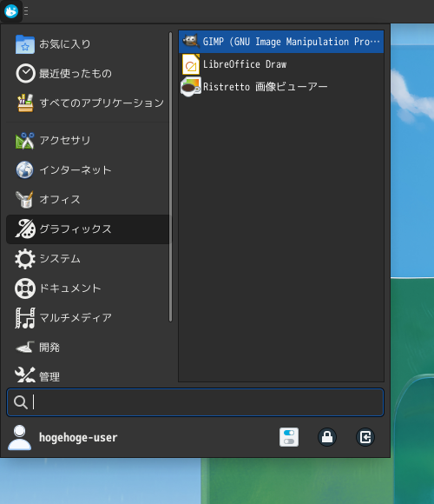Click the hogehoge-user name label

point(78,437)
